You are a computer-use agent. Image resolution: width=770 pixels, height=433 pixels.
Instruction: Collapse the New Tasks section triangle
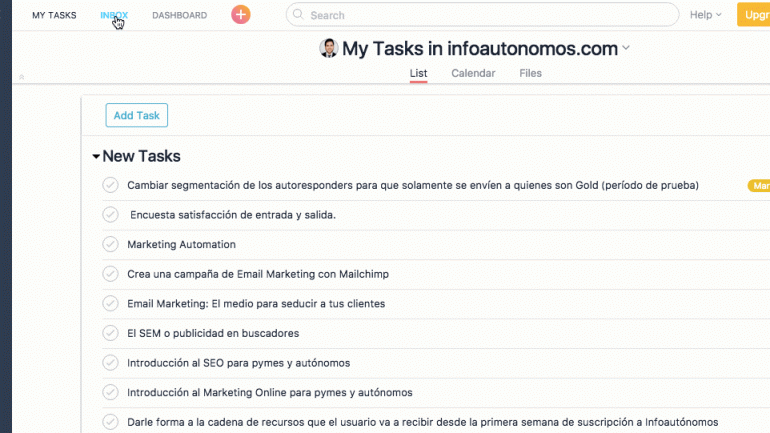coord(96,157)
